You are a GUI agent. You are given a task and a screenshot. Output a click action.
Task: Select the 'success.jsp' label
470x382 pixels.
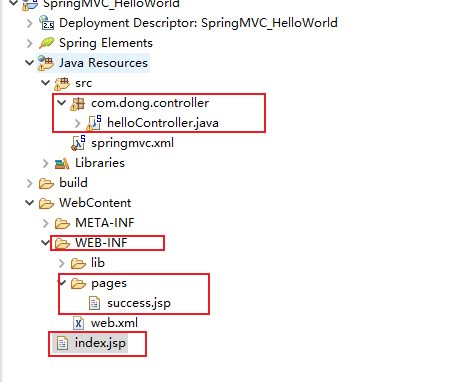tap(139, 303)
